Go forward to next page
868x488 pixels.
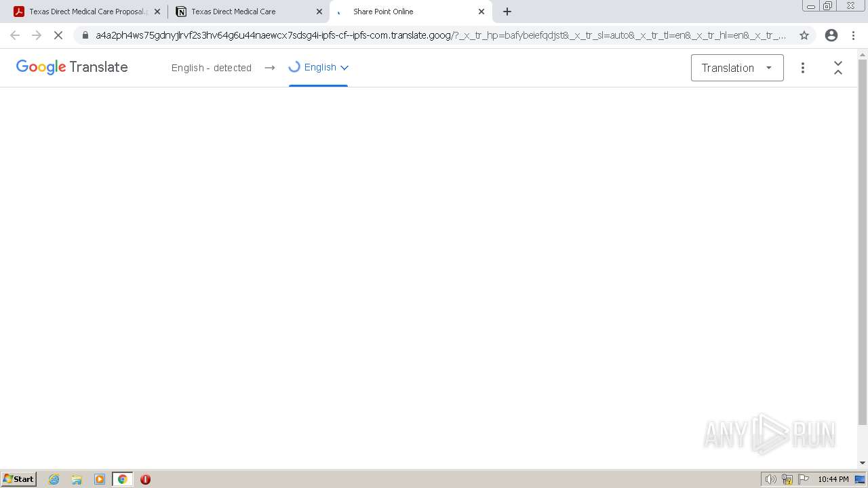(x=37, y=35)
